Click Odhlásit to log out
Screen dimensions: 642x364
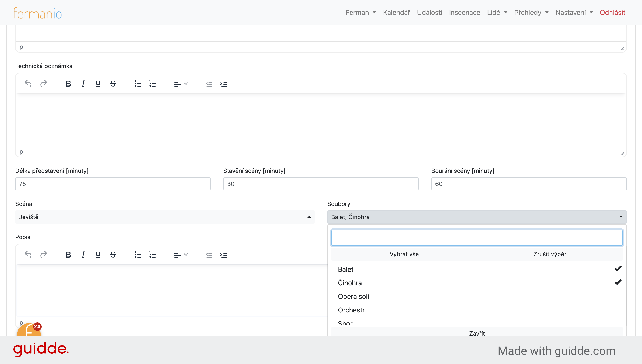tap(612, 13)
